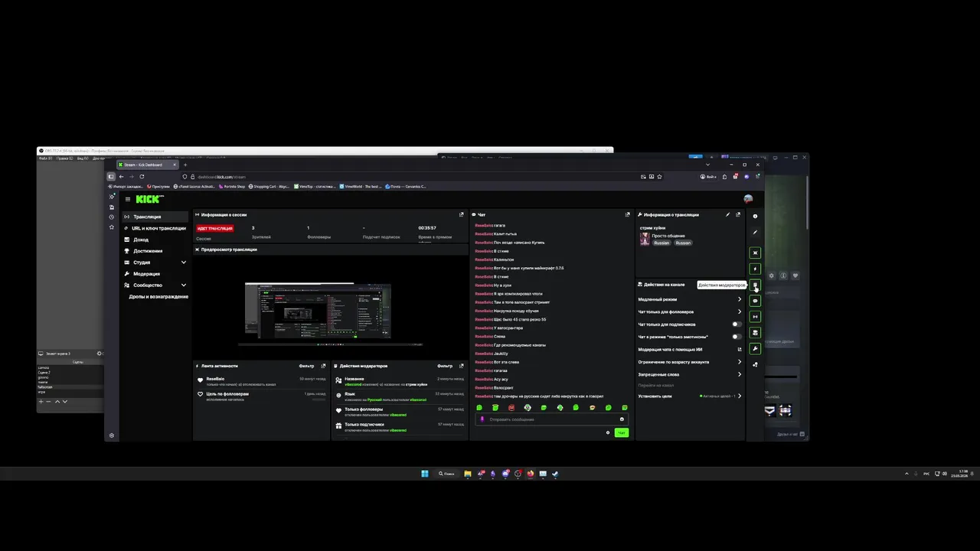Go back with the browser back arrow
This screenshot has width=980, height=551.
pos(121,177)
